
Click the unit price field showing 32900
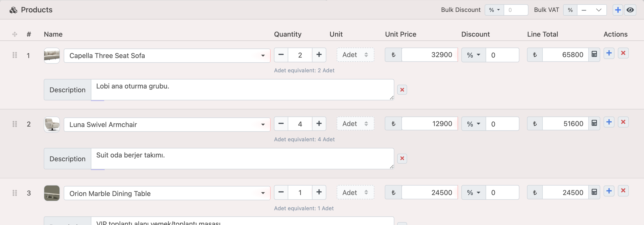coord(430,55)
